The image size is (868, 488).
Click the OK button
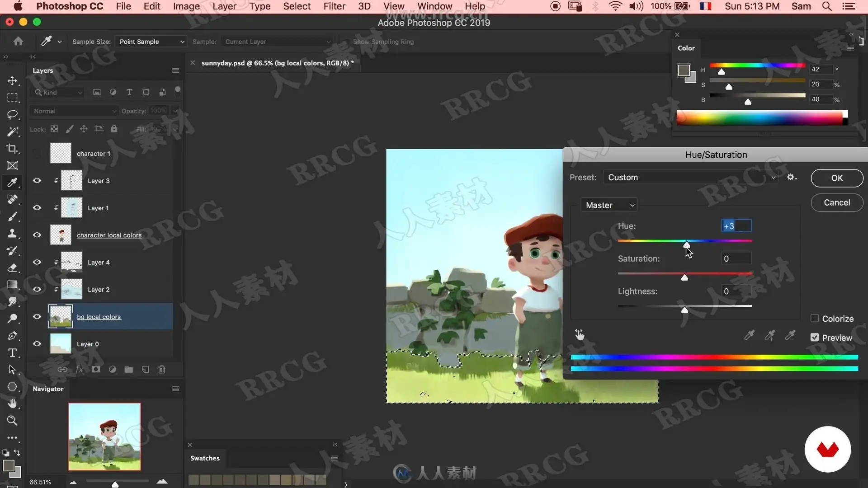point(837,178)
